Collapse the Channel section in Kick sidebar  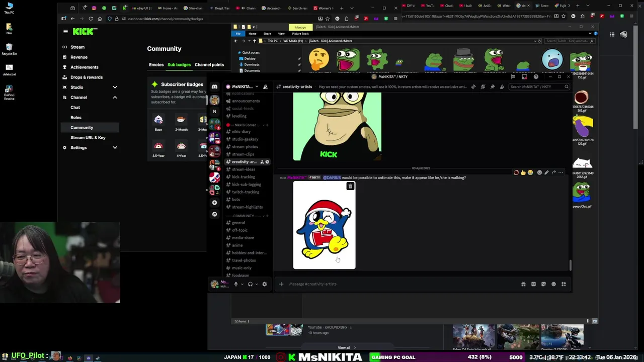click(x=115, y=97)
